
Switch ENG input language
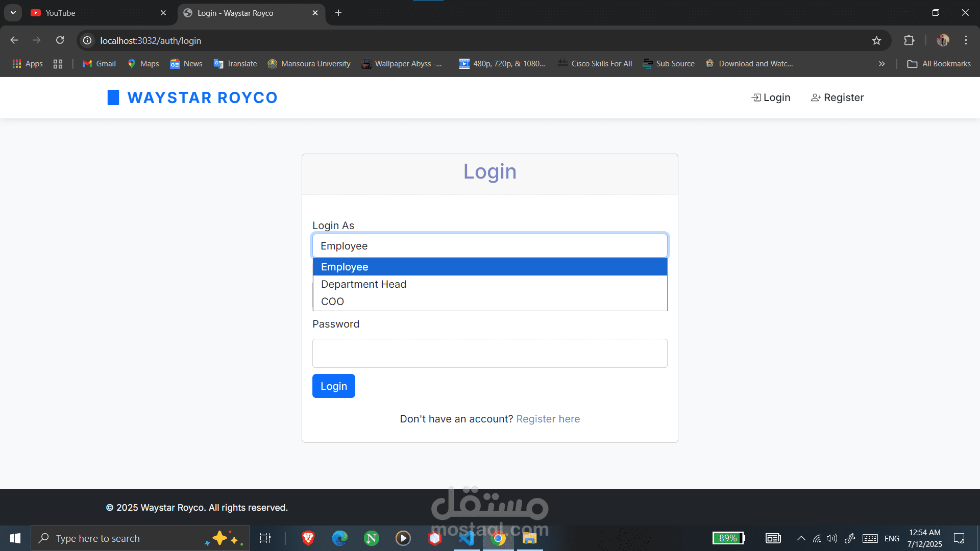click(892, 538)
